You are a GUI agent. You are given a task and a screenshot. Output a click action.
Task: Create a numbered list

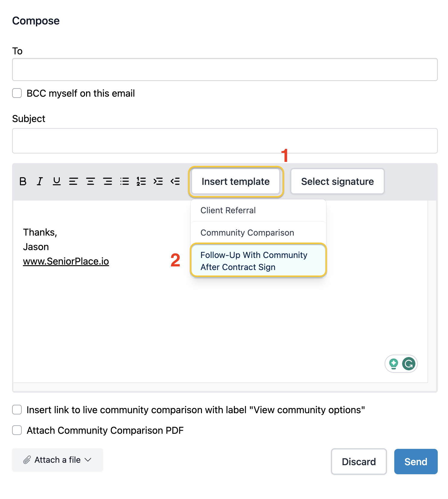pos(141,181)
